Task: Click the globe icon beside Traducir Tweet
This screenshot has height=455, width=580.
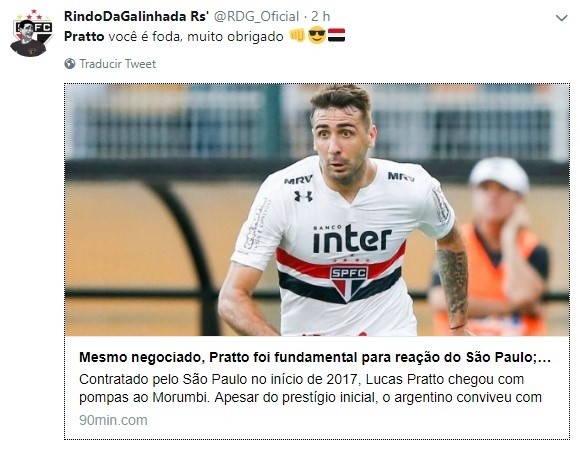Action: (x=70, y=64)
